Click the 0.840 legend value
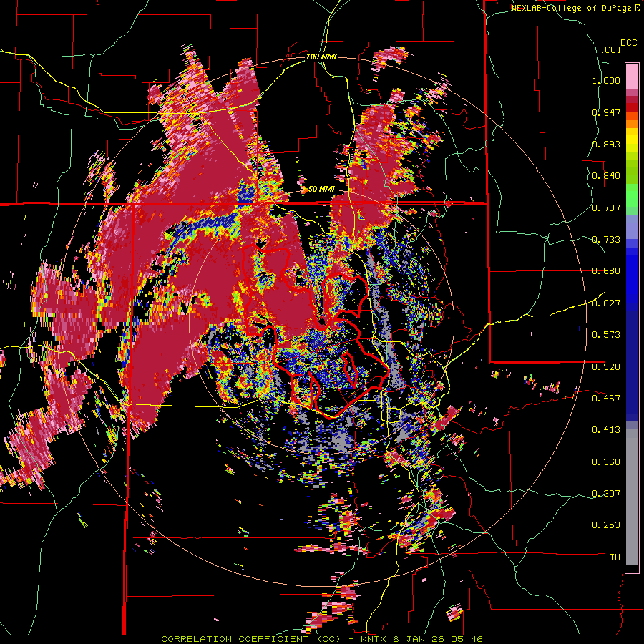Viewport: 644px width, 644px height. click(606, 176)
